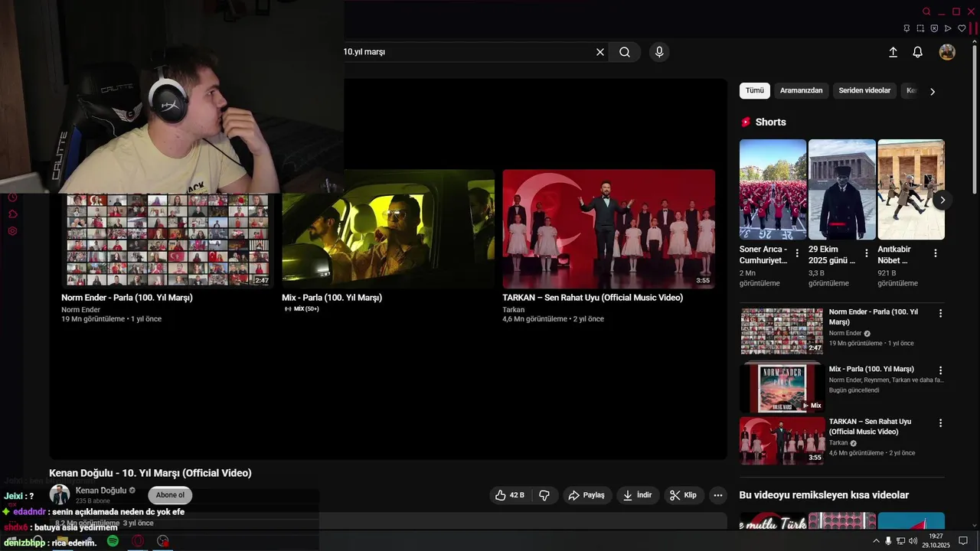Start voice search with the microphone icon
Image resolution: width=980 pixels, height=551 pixels.
point(659,52)
